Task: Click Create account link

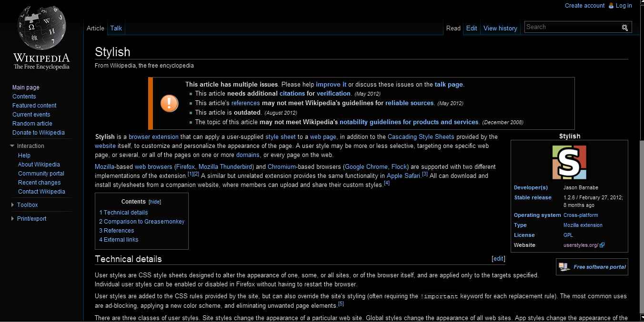Action: 584,6
